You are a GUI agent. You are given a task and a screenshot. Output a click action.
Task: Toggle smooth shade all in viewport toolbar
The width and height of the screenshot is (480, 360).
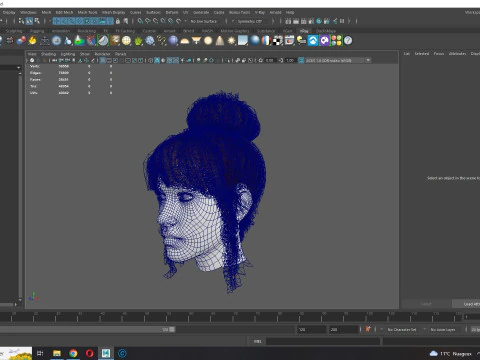(157, 60)
